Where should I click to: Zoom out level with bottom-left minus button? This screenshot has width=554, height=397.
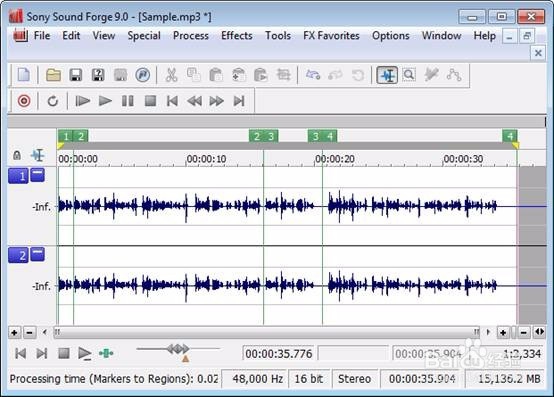coord(30,332)
